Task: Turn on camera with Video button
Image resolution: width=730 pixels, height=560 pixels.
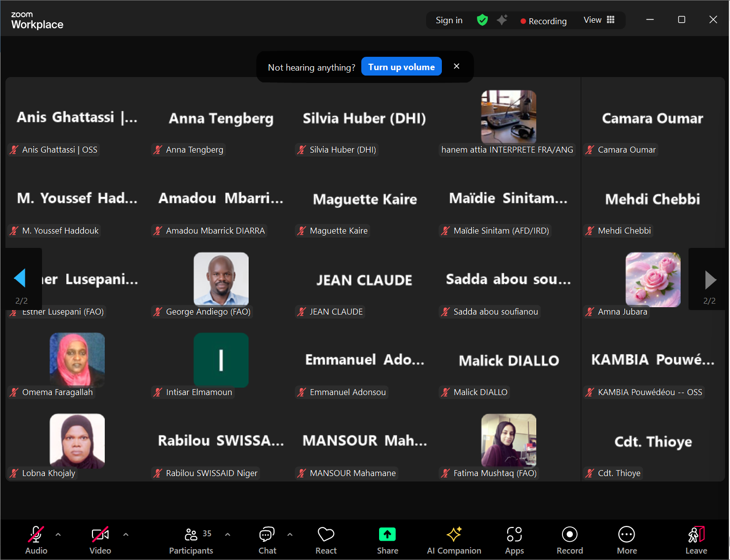Action: (100, 540)
